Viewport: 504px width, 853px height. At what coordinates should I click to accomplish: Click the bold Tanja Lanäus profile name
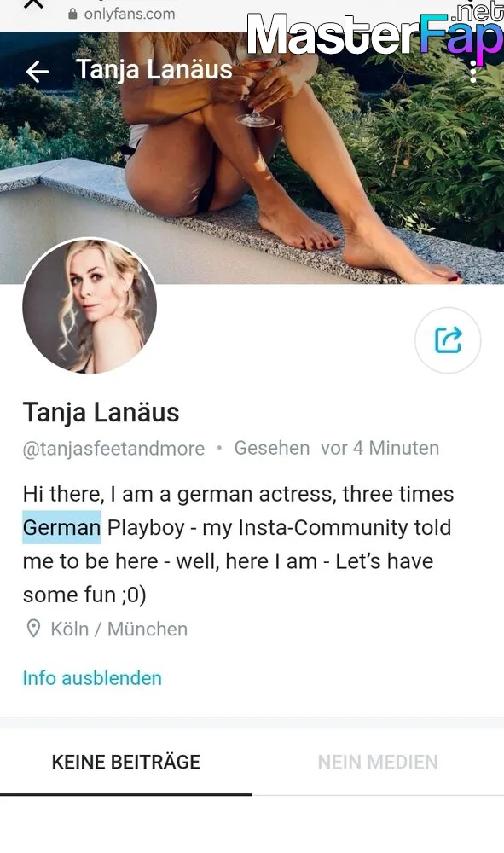click(x=101, y=412)
